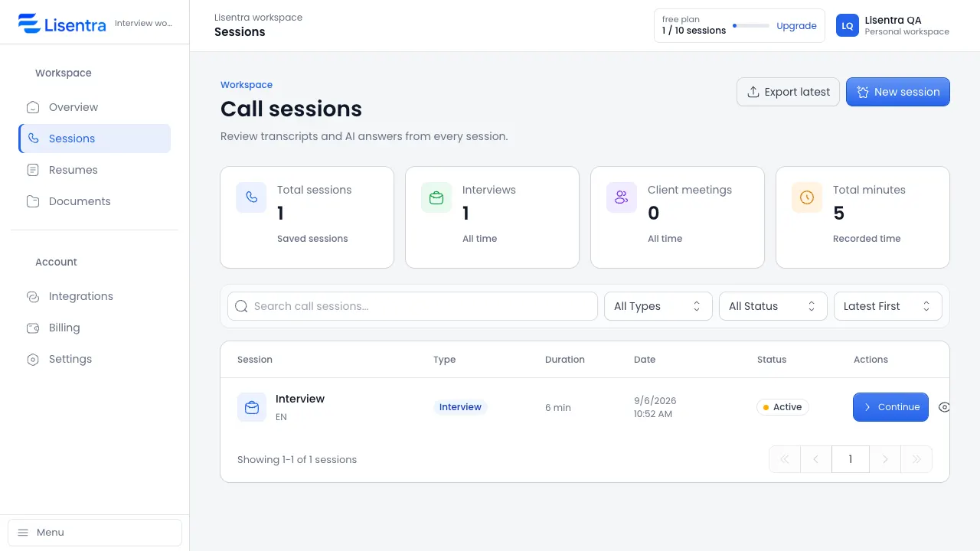Image resolution: width=980 pixels, height=551 pixels.
Task: Go to the next page of sessions
Action: click(885, 459)
